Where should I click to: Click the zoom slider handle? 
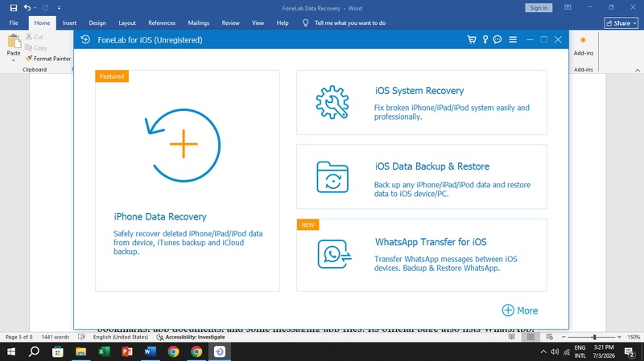594,337
